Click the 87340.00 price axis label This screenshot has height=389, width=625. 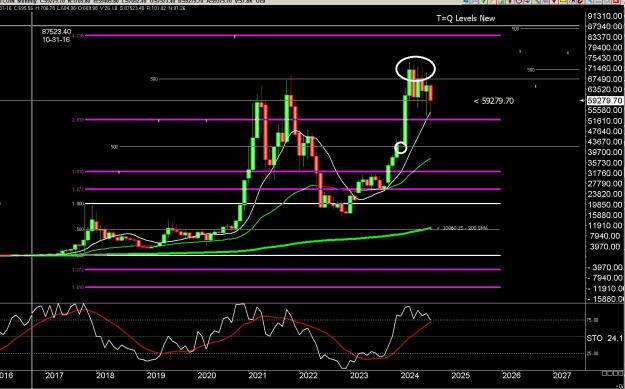pyautogui.click(x=605, y=26)
